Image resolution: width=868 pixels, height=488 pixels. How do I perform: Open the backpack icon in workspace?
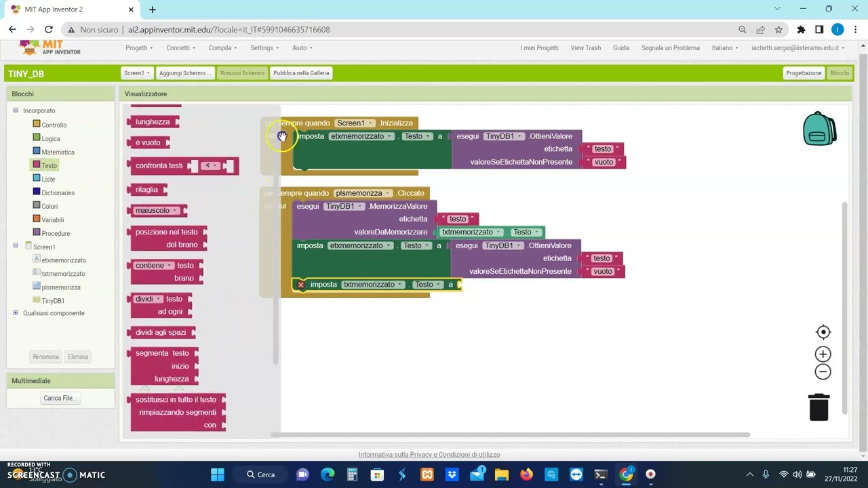(x=819, y=129)
